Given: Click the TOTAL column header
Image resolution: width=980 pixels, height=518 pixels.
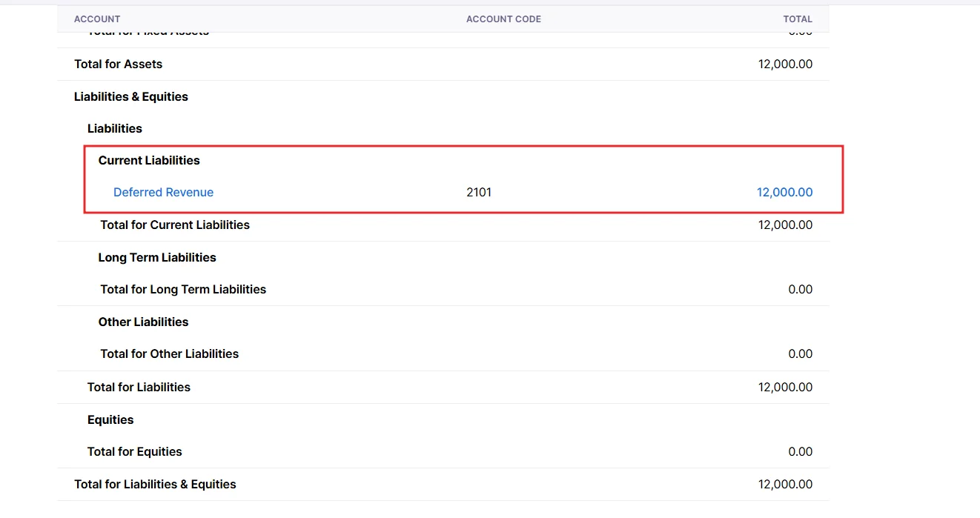Looking at the screenshot, I should 798,19.
